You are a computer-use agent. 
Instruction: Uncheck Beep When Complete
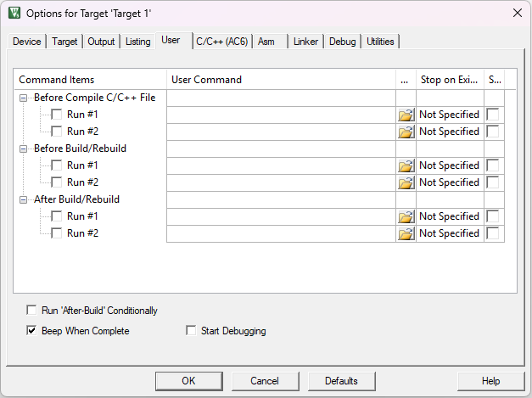pyautogui.click(x=32, y=331)
